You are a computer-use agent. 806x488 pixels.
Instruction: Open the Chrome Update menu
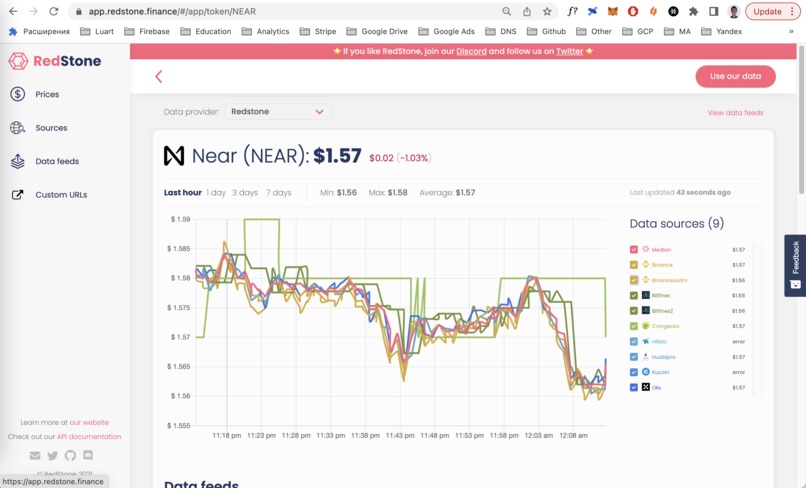pyautogui.click(x=773, y=11)
